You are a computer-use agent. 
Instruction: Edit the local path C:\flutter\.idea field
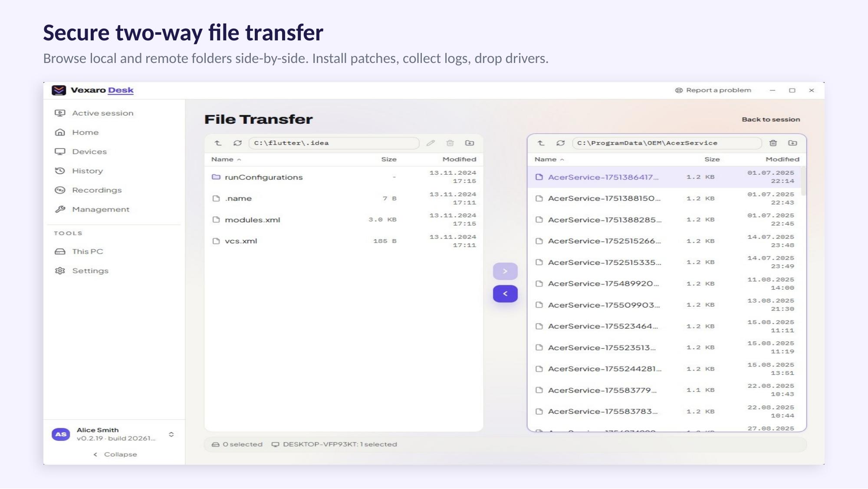coord(334,143)
